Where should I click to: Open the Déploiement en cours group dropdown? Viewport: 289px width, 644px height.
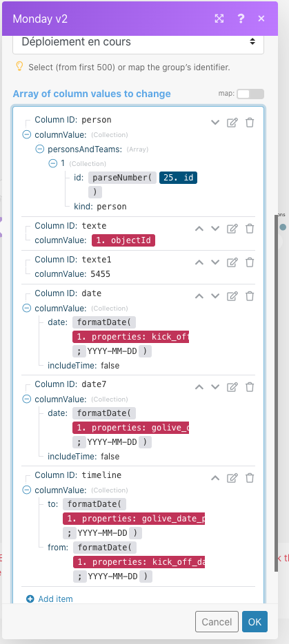(138, 42)
